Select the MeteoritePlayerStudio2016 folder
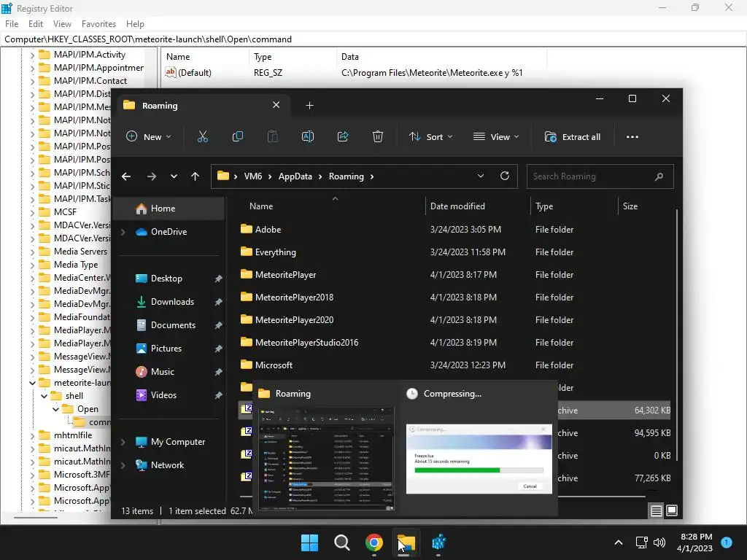 pyautogui.click(x=306, y=343)
